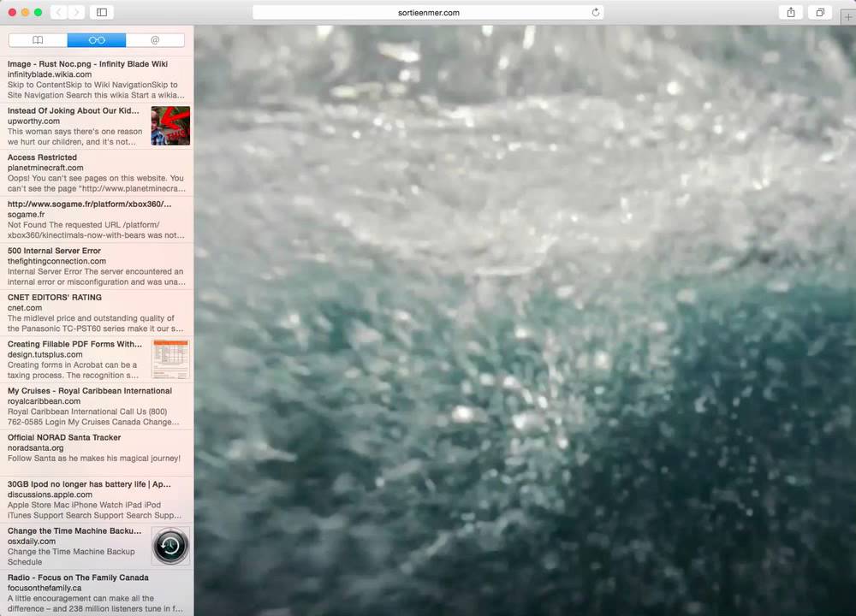856x616 pixels.
Task: Click the osxdaily.com domain text
Action: click(32, 542)
